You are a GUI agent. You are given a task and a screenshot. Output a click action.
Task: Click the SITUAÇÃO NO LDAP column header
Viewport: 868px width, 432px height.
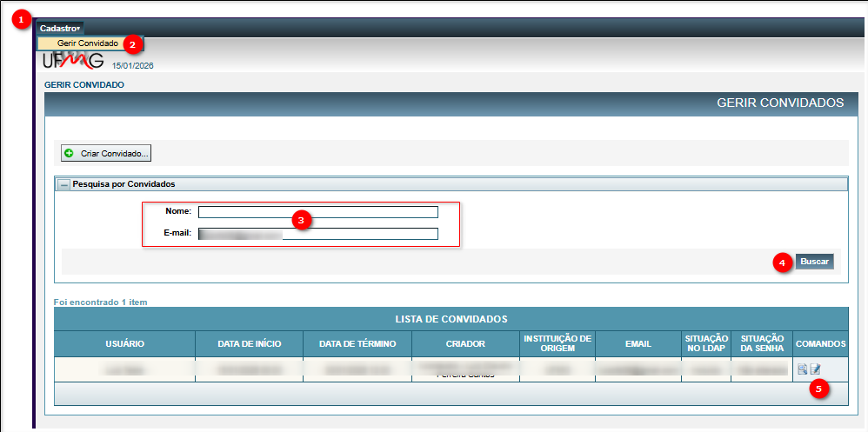706,344
